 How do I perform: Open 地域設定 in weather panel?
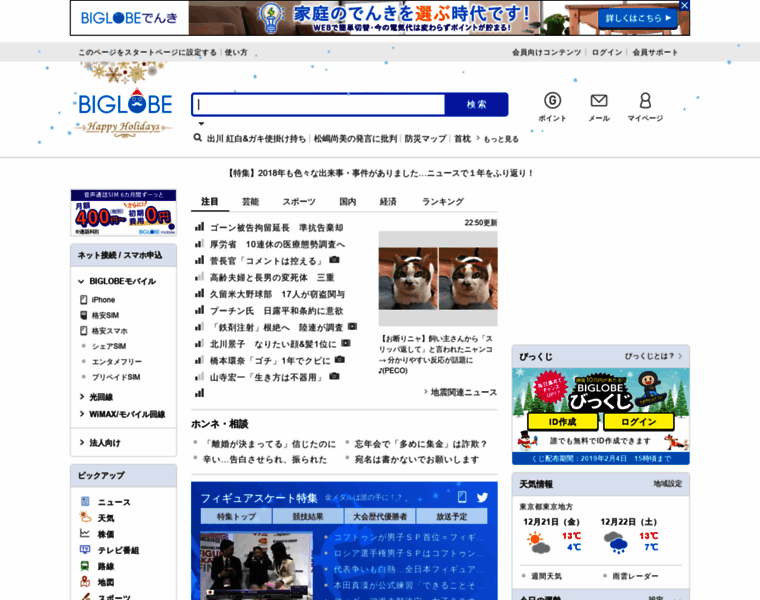click(667, 484)
